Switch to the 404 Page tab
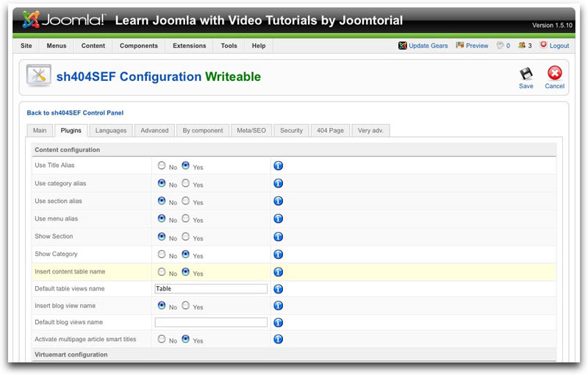Image resolution: width=588 pixels, height=375 pixels. coord(330,130)
